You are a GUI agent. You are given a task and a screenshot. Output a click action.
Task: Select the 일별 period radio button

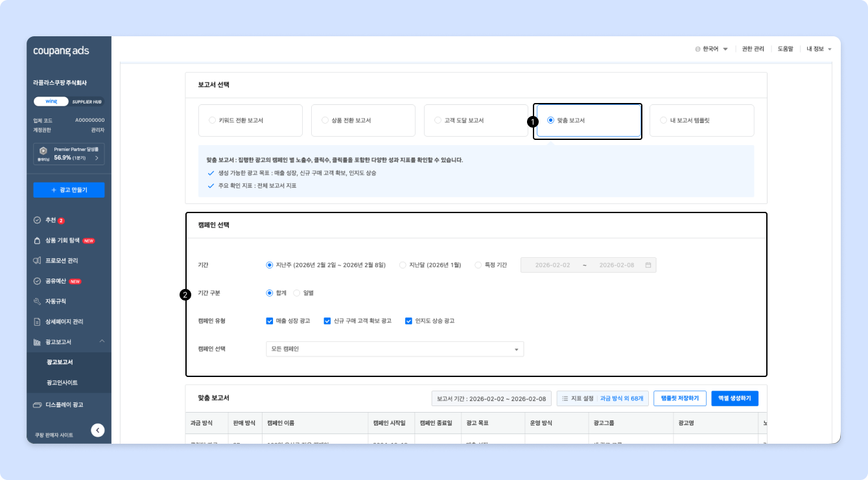coord(297,293)
